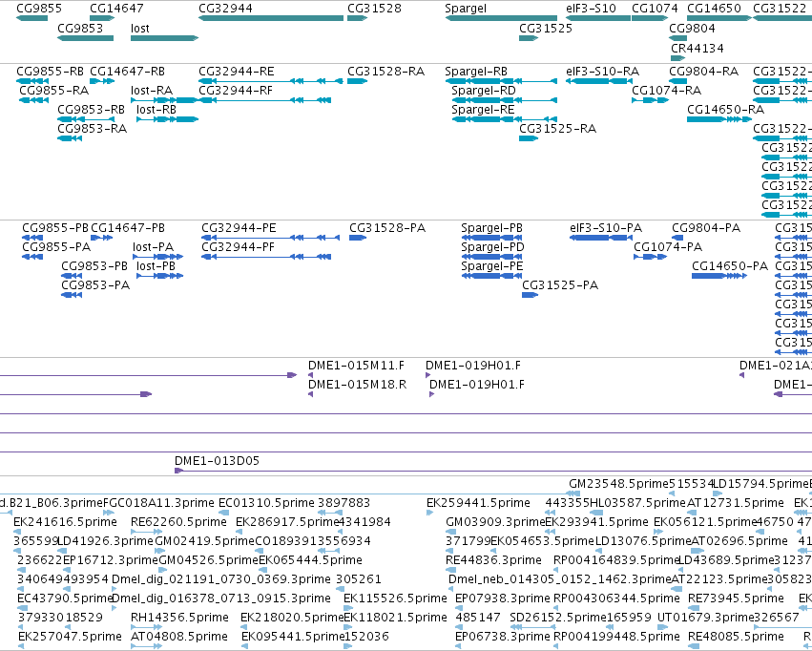Click the Spargel-RE transcript
Viewport: 812px width, 651px height.
pyautogui.click(x=505, y=119)
